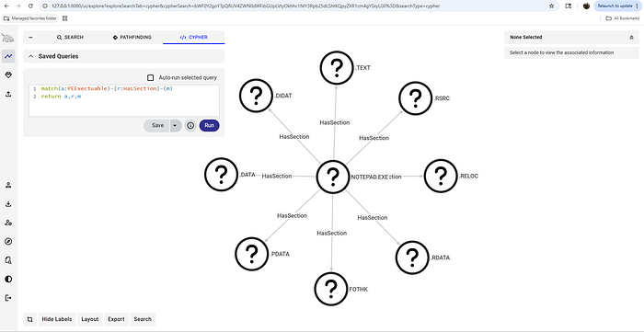Click HasSection edge label toward .PDATA
This screenshot has width=644, height=332.
click(292, 215)
